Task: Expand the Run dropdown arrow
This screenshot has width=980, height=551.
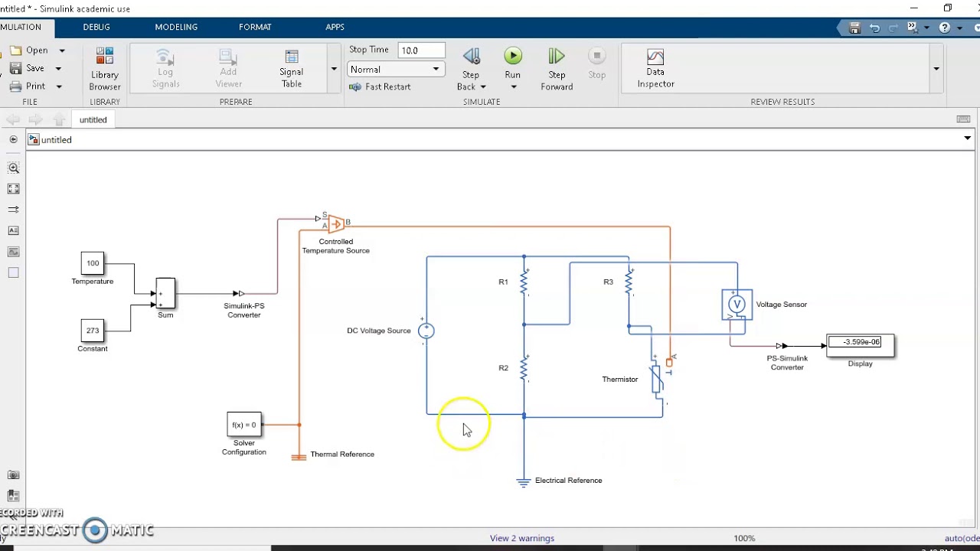Action: pos(513,86)
